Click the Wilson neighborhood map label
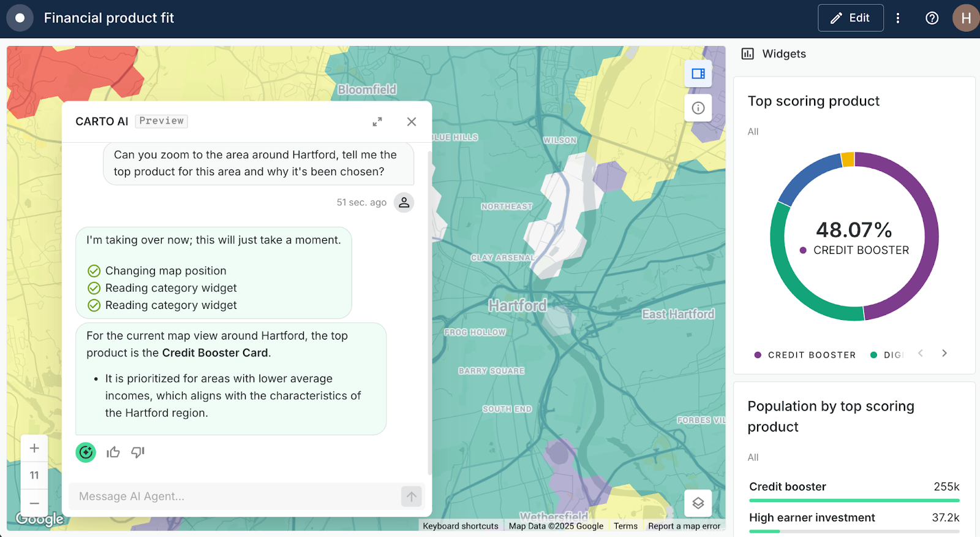The image size is (980, 537). point(560,140)
